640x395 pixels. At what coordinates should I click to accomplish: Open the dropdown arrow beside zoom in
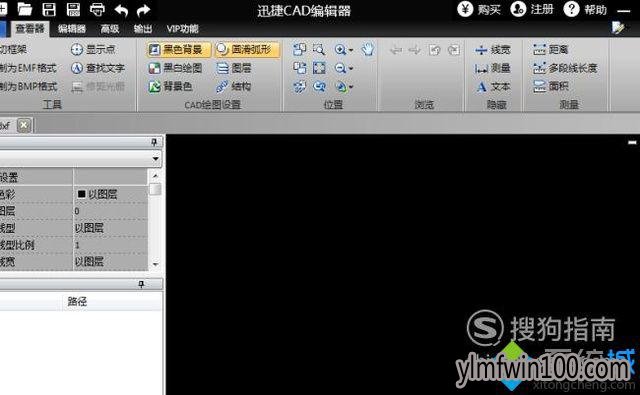point(351,50)
